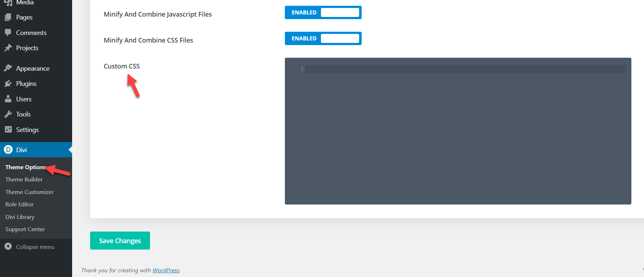644x277 pixels.
Task: Click the Save Changes button
Action: tap(120, 241)
